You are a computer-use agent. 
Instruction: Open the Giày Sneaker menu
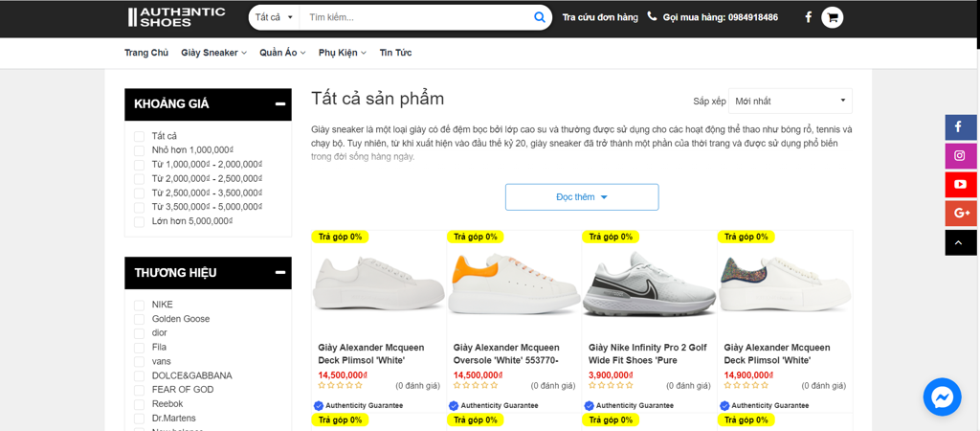pyautogui.click(x=213, y=53)
